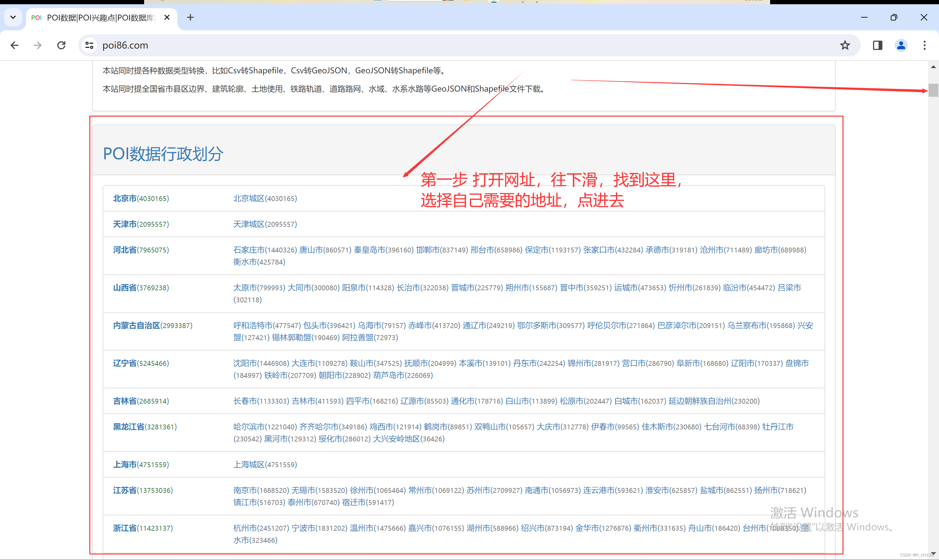Screen dimensions: 939x560
Task: Click the vertical scrollbar thumb
Action: click(933, 90)
